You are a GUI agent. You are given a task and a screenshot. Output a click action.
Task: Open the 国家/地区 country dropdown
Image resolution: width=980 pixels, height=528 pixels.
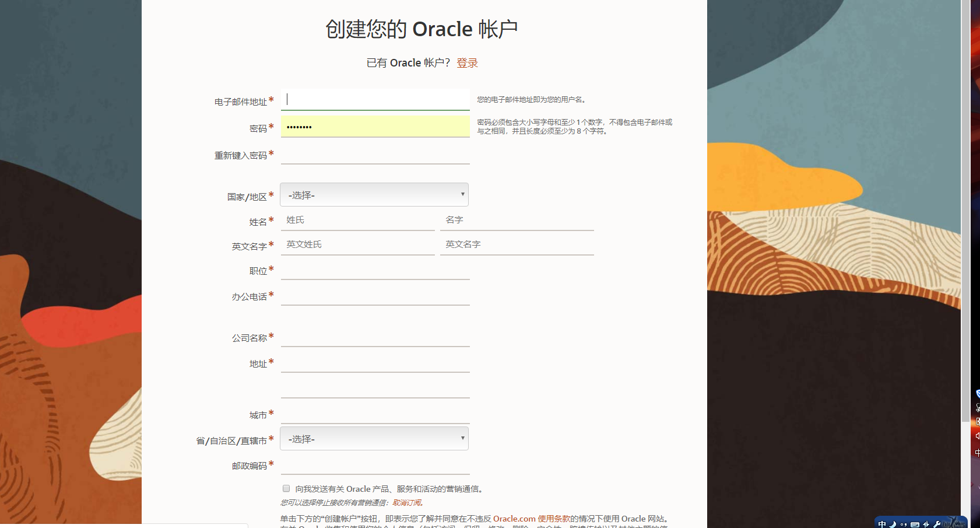374,195
